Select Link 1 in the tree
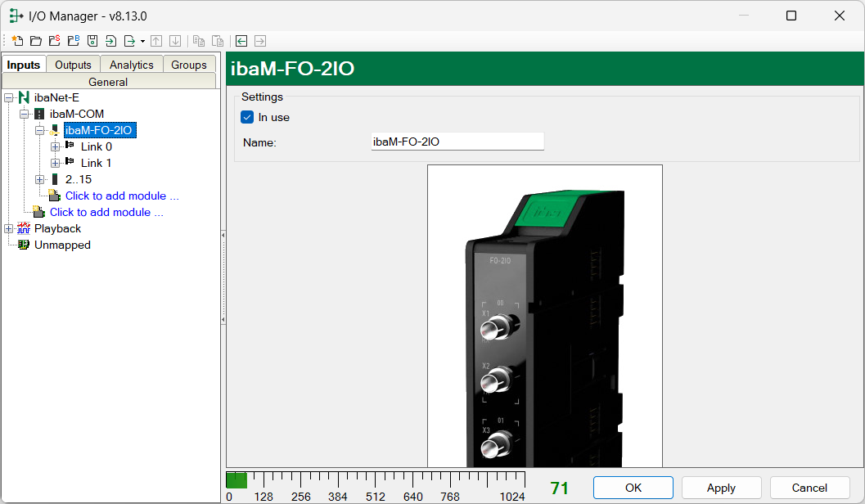 coord(97,163)
